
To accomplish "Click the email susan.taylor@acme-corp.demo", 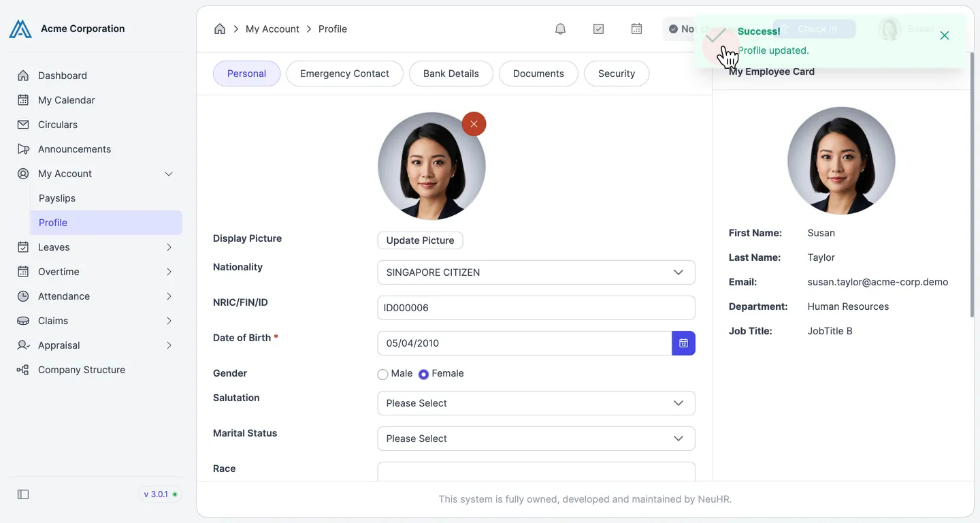I will 878,282.
